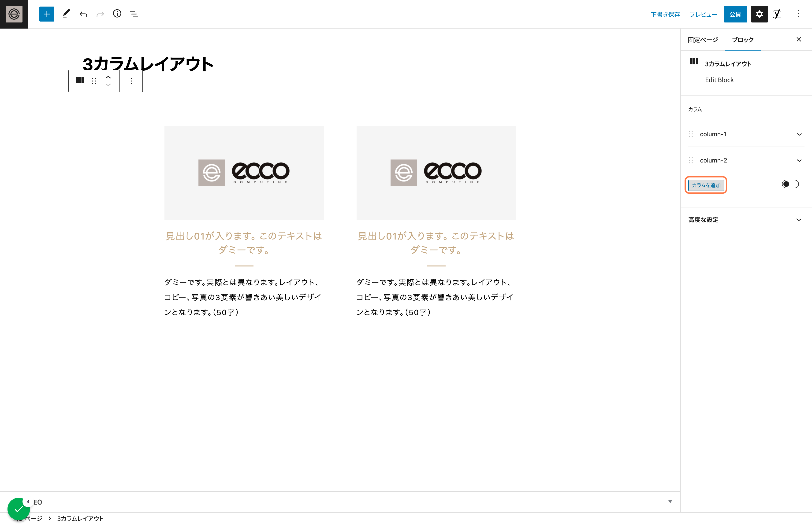Select the ブロック tab
Screen dimensions: 812x524
pos(743,40)
